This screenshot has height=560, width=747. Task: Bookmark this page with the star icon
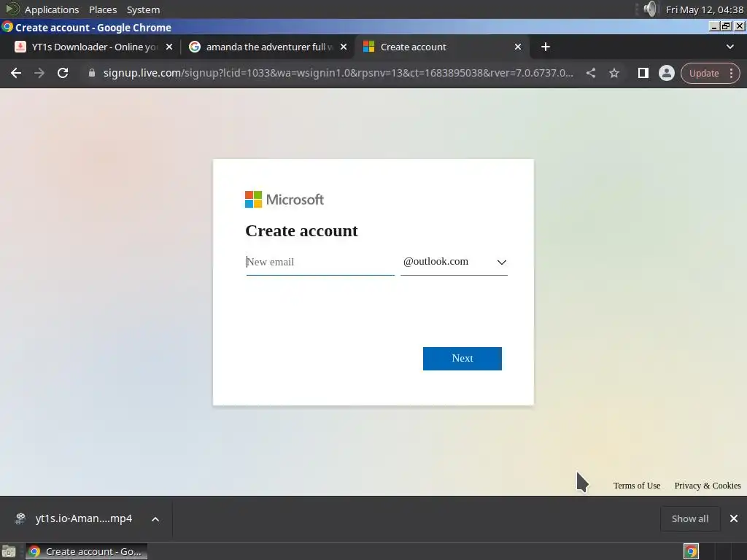(614, 73)
